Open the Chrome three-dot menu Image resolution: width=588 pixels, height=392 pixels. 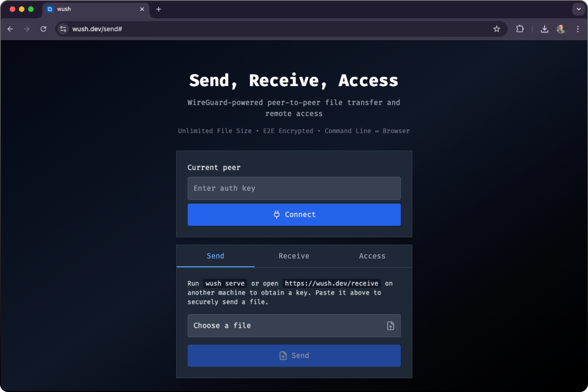[578, 29]
